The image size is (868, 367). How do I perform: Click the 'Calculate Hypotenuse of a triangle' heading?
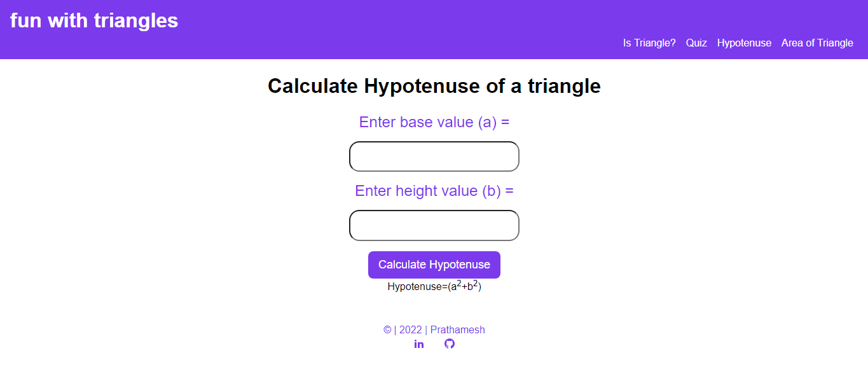[x=434, y=86]
